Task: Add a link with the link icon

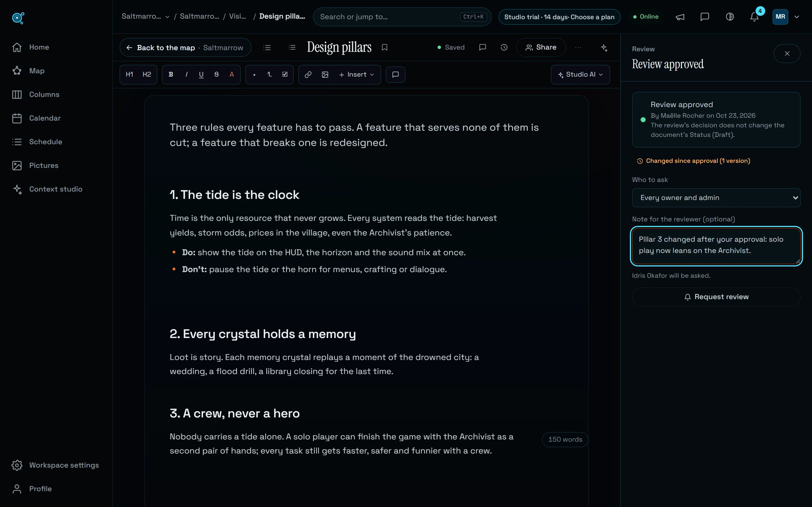Action: tap(308, 74)
